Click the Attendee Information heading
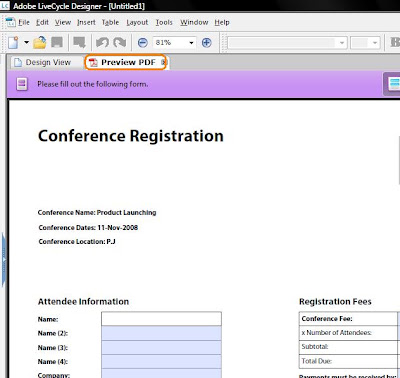The height and width of the screenshot is (378, 400). coord(83,302)
